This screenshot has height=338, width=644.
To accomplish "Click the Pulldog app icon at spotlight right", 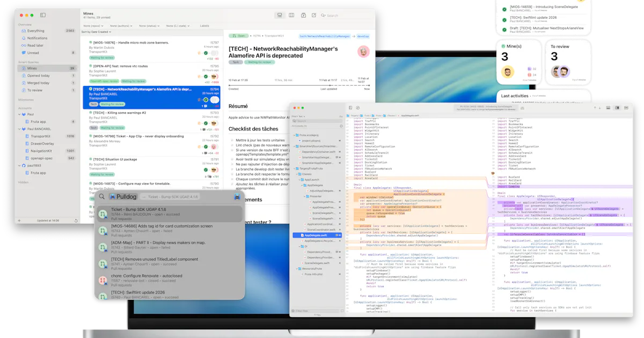I will click(x=237, y=197).
